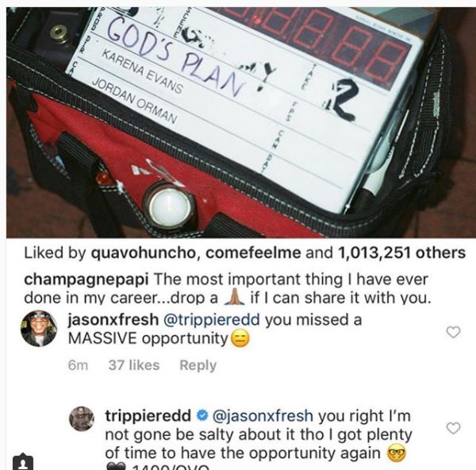Tap the @jasonxfresh mention in the reply
This screenshot has width=476, height=470.
click(263, 416)
